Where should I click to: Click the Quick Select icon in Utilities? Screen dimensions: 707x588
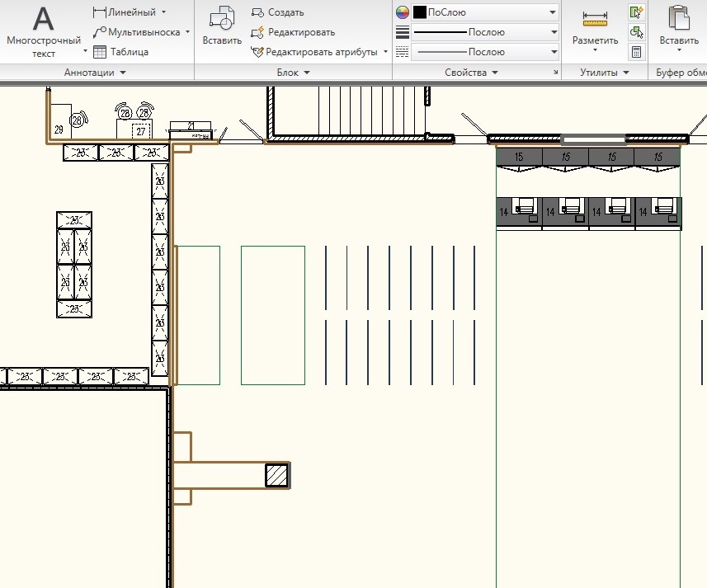coord(636,12)
